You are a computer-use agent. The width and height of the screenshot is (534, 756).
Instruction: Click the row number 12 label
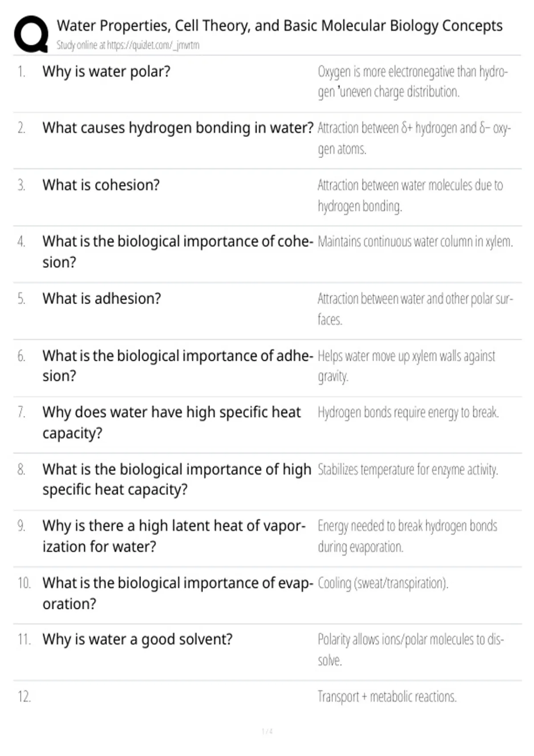pos(24,696)
